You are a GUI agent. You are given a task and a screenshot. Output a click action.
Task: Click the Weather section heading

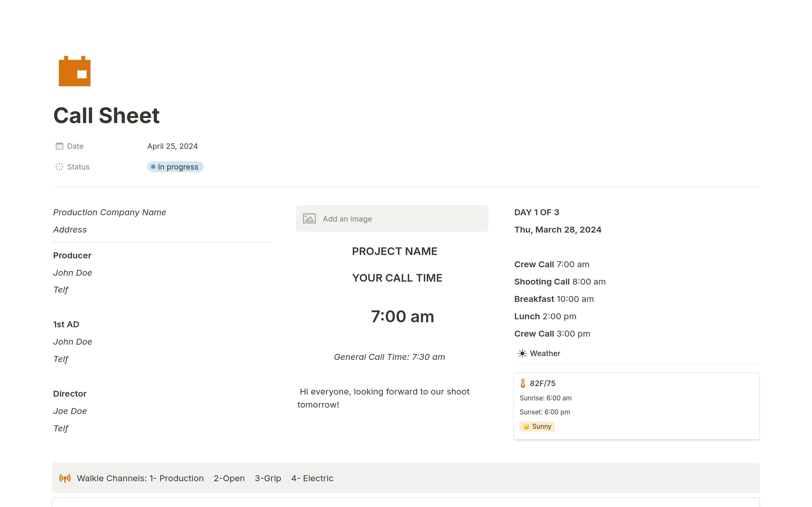point(545,354)
